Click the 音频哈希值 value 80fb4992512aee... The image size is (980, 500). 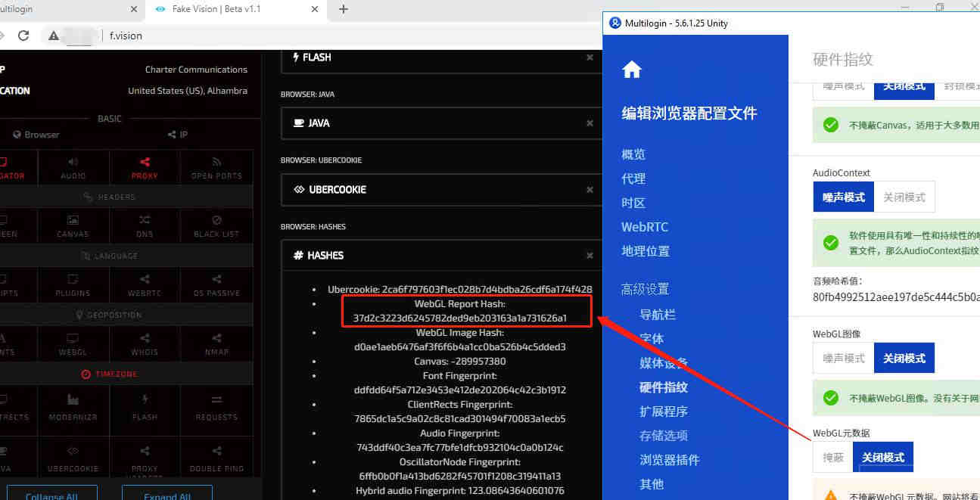coord(896,297)
